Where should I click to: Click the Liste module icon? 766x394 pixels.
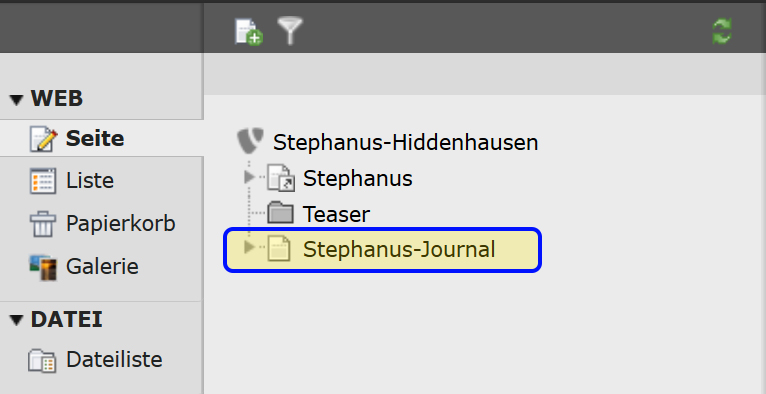click(x=43, y=181)
